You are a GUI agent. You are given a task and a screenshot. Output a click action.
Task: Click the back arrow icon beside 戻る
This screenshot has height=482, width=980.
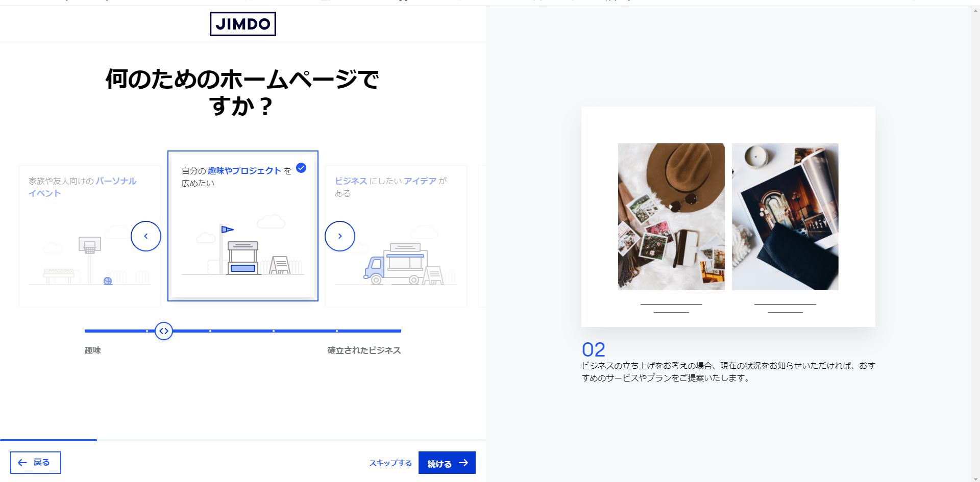point(22,463)
